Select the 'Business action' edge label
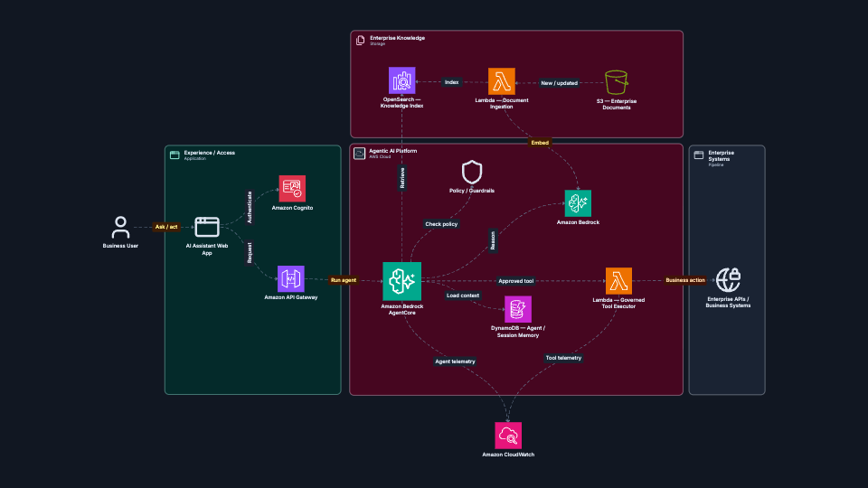Screen dimensions: 868x488 (685, 280)
